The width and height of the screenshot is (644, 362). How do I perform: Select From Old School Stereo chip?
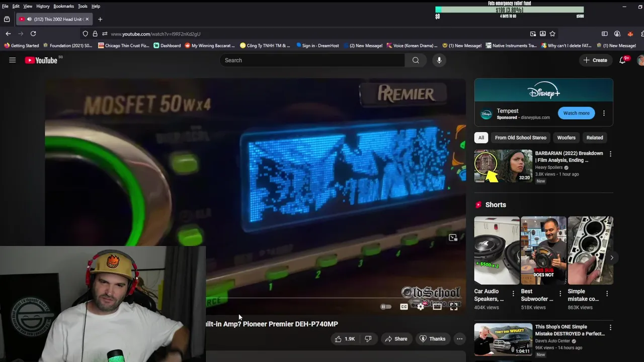[520, 138]
